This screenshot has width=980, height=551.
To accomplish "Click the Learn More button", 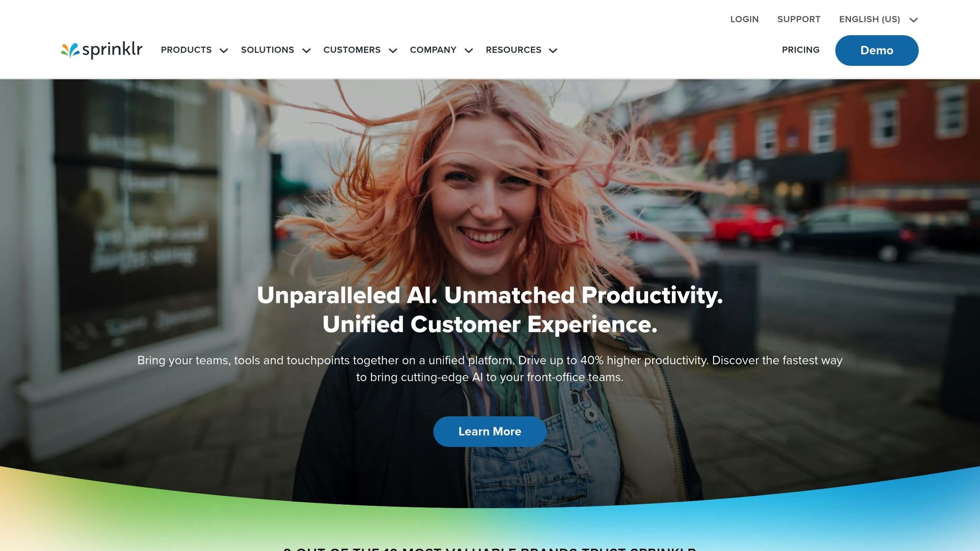I will coord(490,431).
